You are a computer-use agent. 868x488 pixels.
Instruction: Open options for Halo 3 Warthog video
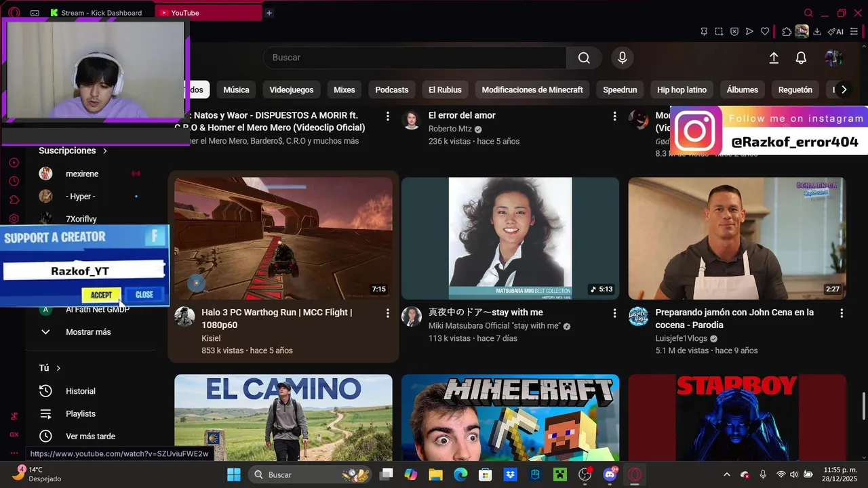[388, 313]
